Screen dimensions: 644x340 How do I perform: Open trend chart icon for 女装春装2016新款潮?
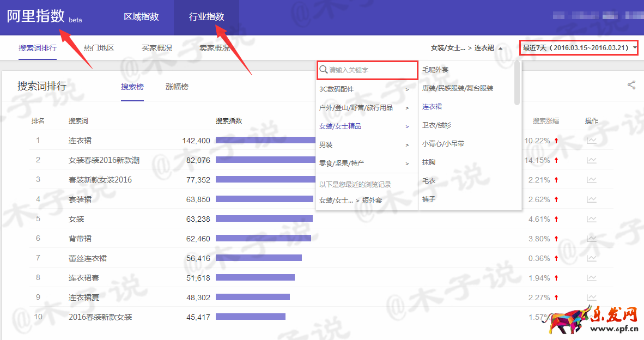tap(591, 160)
